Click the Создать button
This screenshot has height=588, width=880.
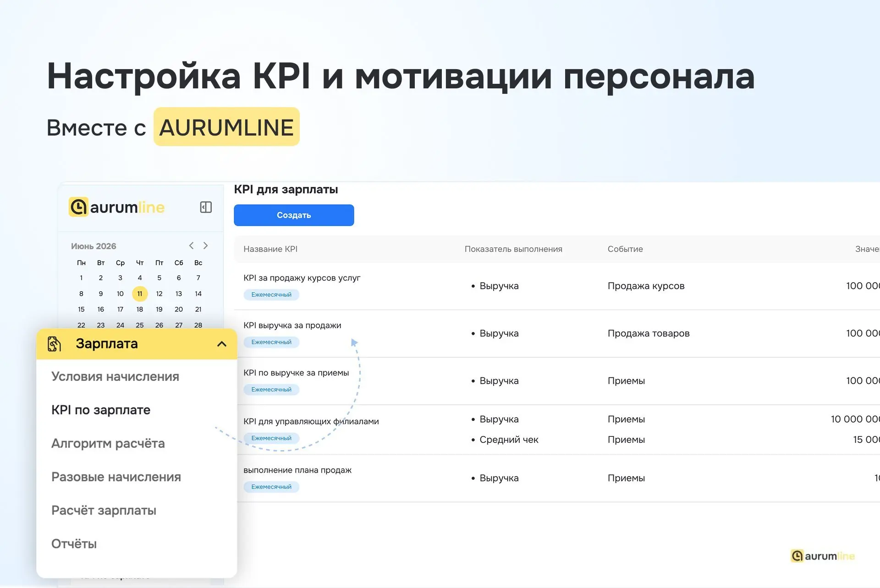(294, 215)
